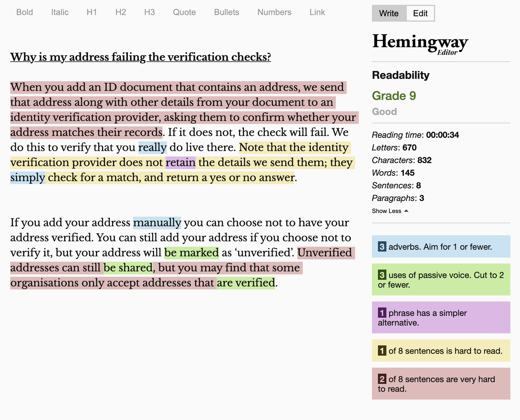The height and width of the screenshot is (420, 520).
Task: Click the adverbs number badge 3
Action: [x=382, y=247]
